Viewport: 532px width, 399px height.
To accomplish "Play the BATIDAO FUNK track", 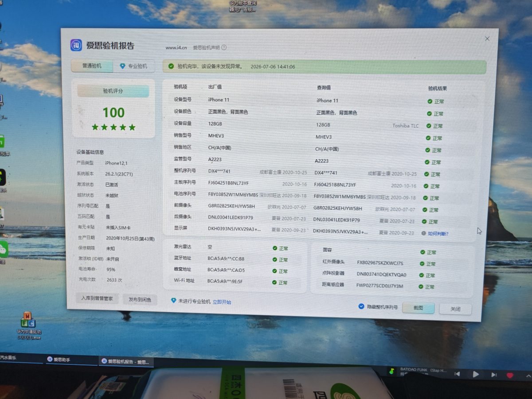I will (x=476, y=375).
